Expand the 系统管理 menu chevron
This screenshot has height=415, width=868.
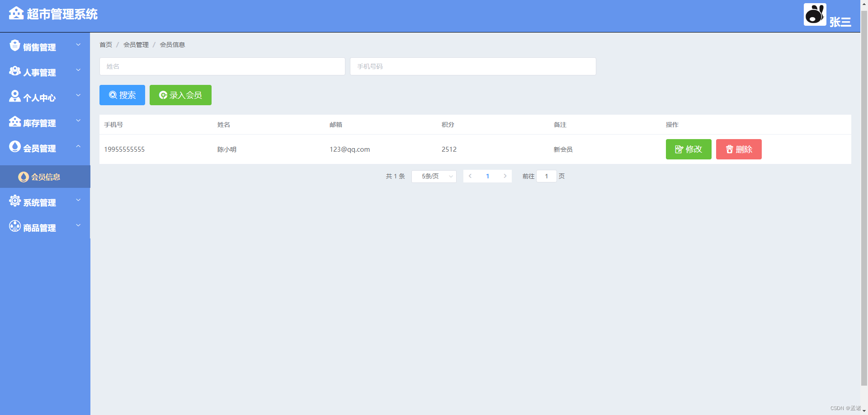point(78,200)
